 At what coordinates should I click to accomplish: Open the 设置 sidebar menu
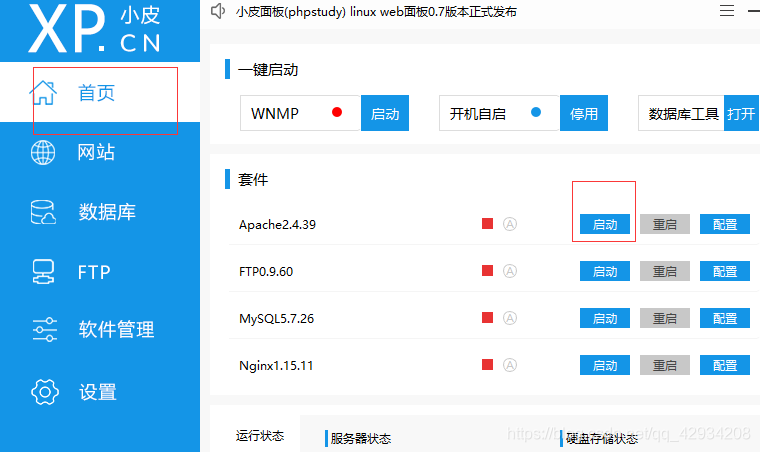100,391
